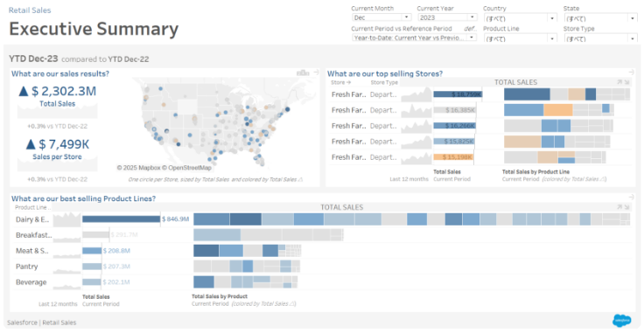
Task: Click the Salesforce | Retail Sales footer text
Action: pyautogui.click(x=41, y=323)
